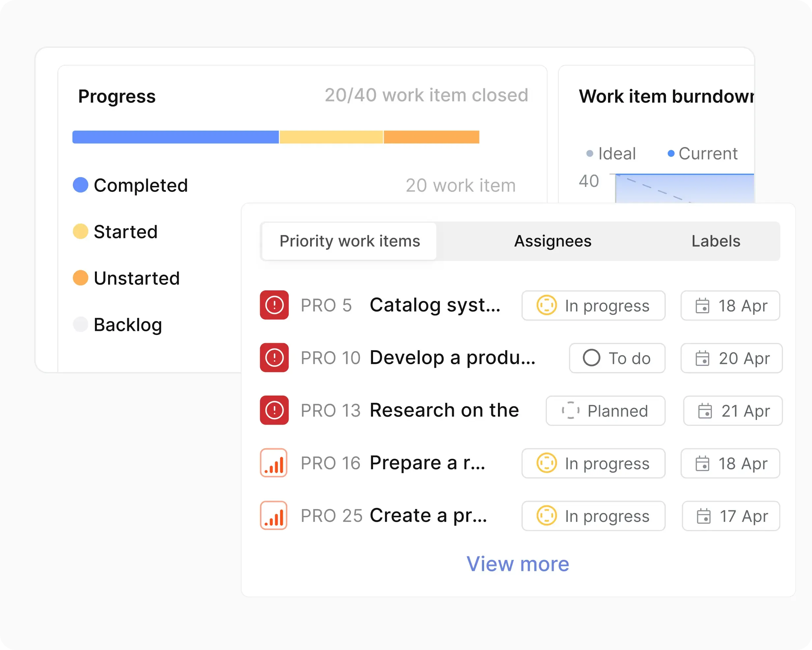Screen dimensions: 812x650
Task: Click urgent priority icon for PRO 5
Action: tap(274, 305)
